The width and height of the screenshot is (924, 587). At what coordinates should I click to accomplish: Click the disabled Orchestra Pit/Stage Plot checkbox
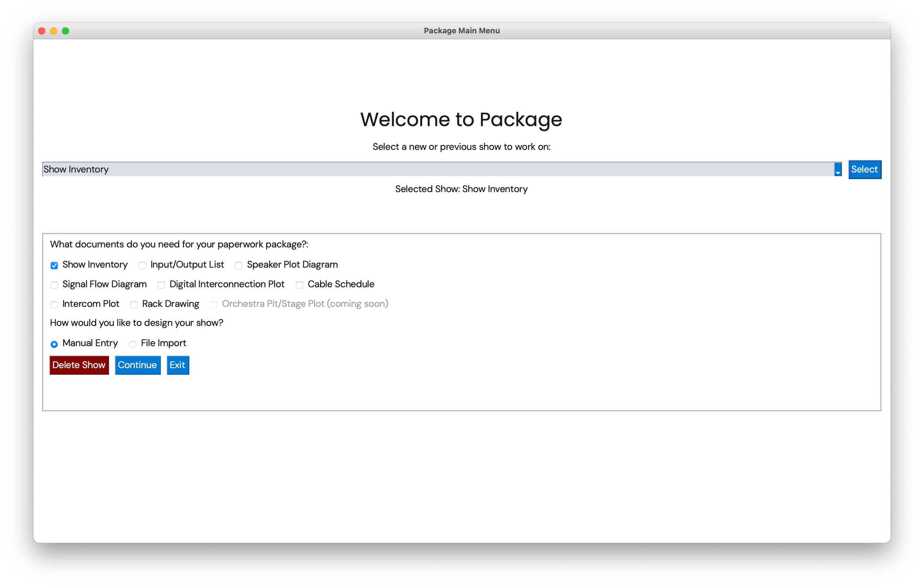tap(214, 305)
